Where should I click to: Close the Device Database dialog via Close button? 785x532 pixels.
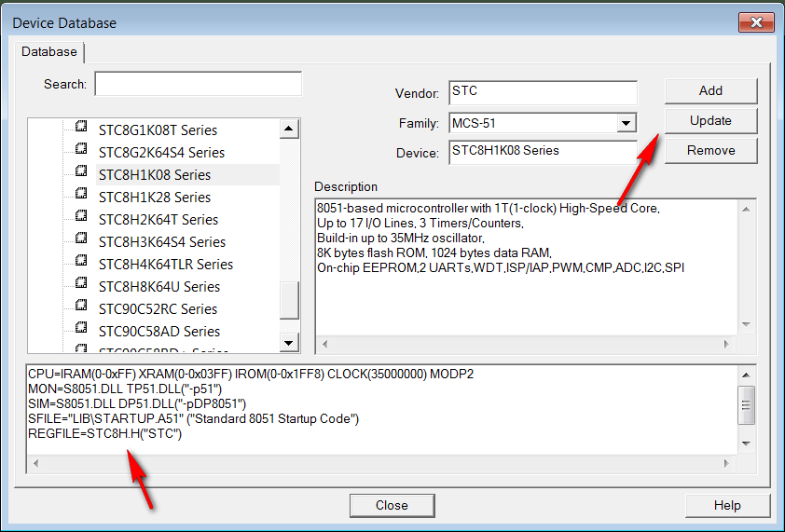pyautogui.click(x=392, y=506)
